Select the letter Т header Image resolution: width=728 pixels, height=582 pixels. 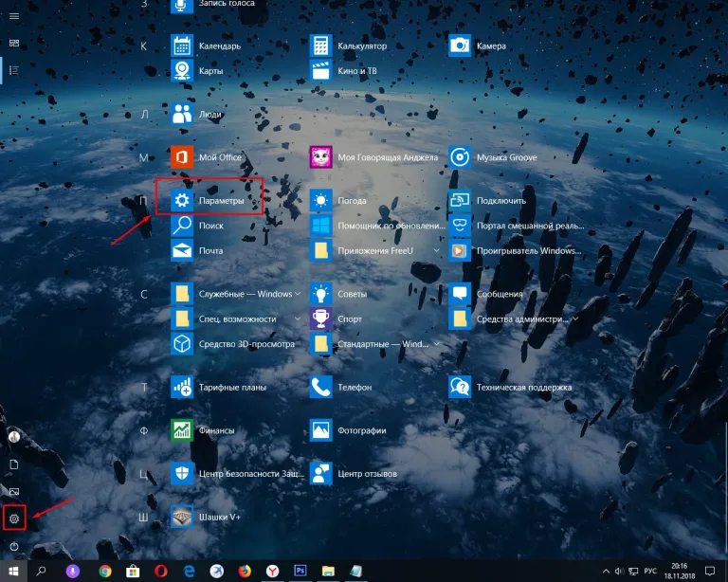point(144,387)
